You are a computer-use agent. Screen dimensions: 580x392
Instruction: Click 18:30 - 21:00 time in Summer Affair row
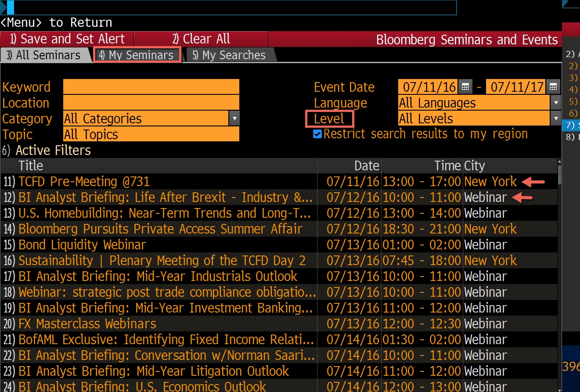pyautogui.click(x=421, y=229)
